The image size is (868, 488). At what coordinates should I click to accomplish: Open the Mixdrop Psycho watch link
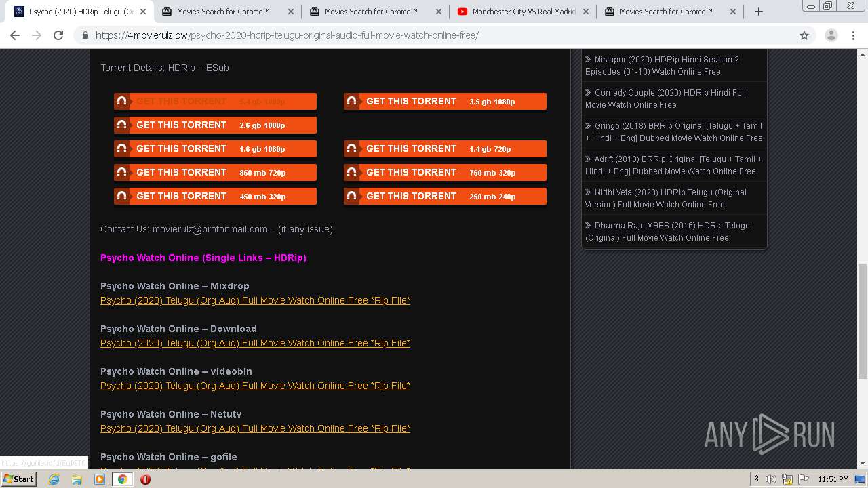(255, 300)
